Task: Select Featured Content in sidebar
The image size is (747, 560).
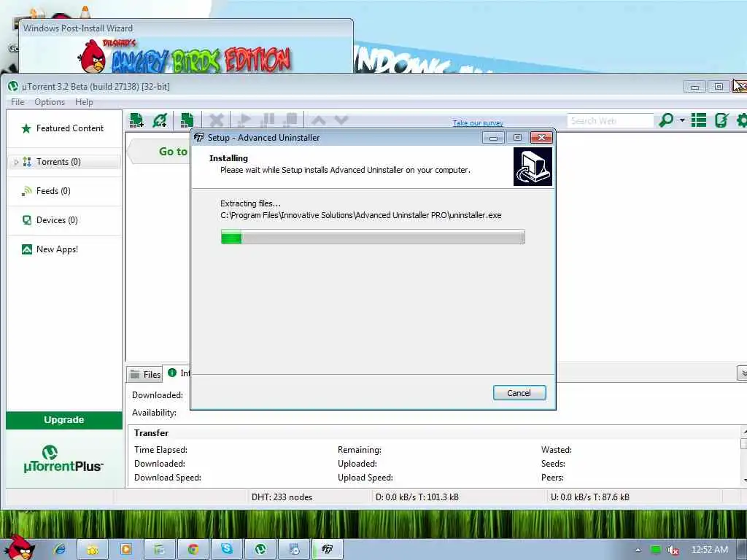Action: click(x=64, y=128)
